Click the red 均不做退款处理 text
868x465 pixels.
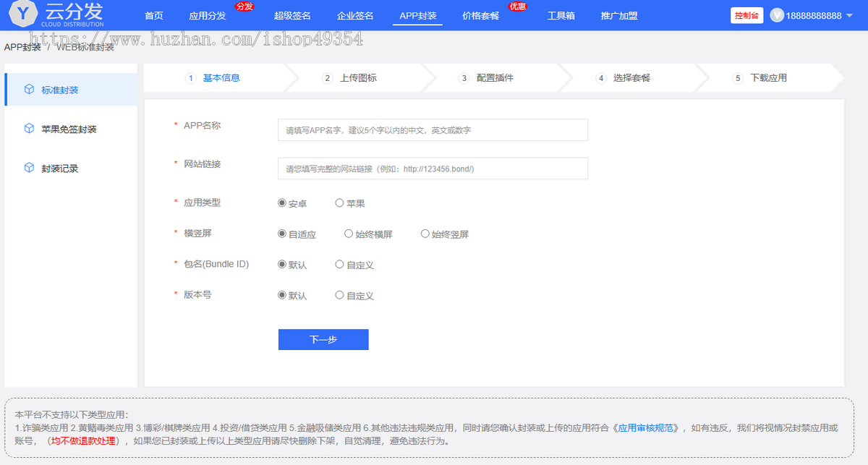(84, 440)
